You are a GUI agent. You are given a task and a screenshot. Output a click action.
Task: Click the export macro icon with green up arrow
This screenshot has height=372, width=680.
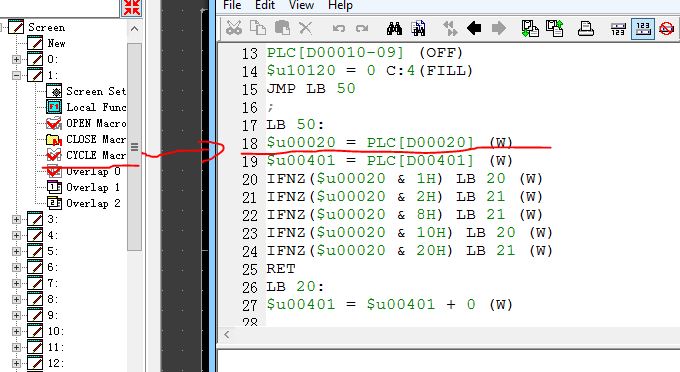pos(555,29)
